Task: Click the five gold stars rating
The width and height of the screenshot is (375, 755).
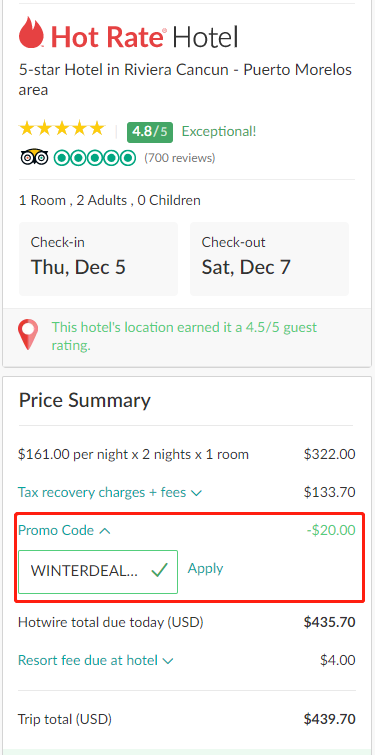Action: click(62, 129)
